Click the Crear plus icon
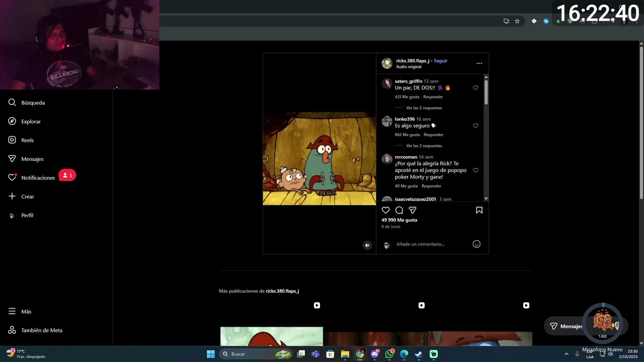The image size is (644, 362). click(x=12, y=197)
